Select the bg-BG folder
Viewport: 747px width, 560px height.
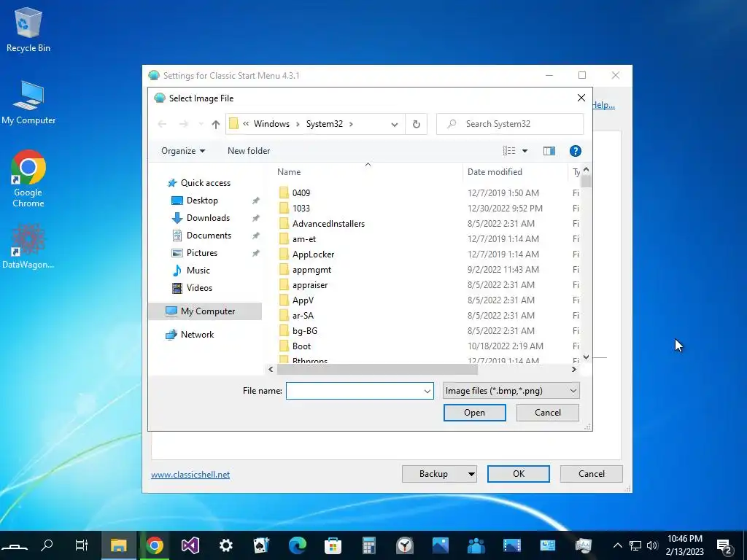pos(304,331)
